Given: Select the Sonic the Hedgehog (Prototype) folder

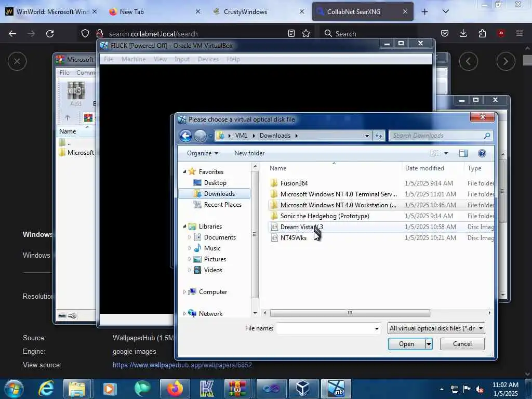Looking at the screenshot, I should pyautogui.click(x=325, y=216).
